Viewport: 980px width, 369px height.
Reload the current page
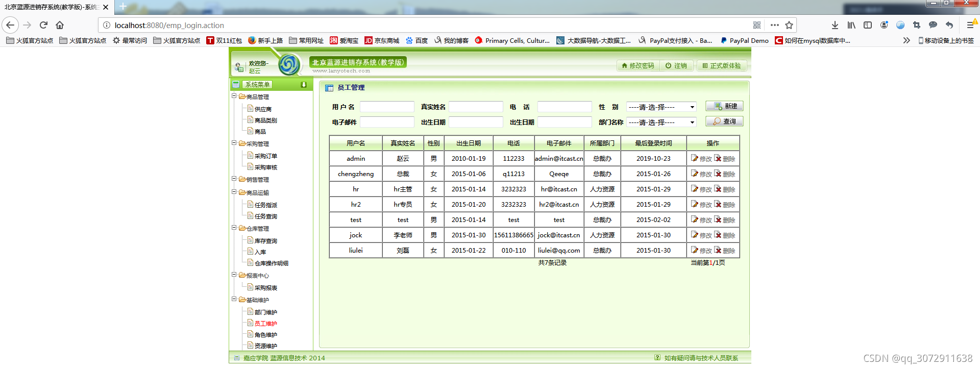[43, 25]
